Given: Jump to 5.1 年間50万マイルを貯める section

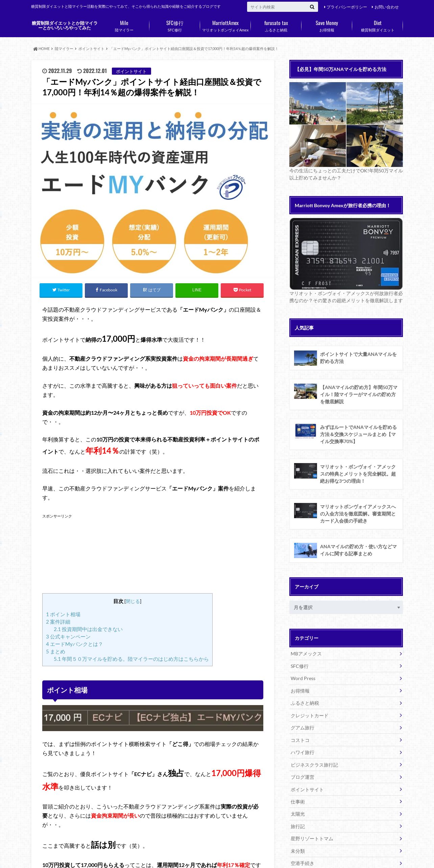Looking at the screenshot, I should click(131, 659).
